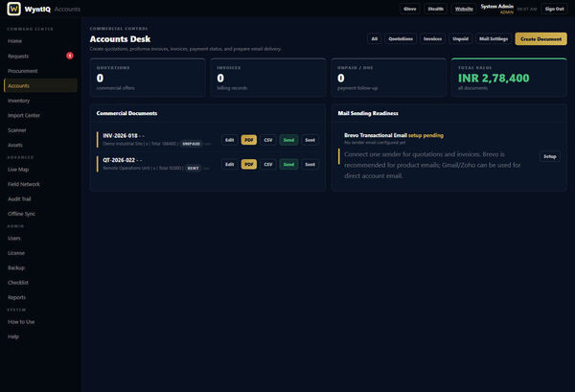575x392 pixels.
Task: Mark QT-2026-022 as Sent
Action: pos(310,164)
